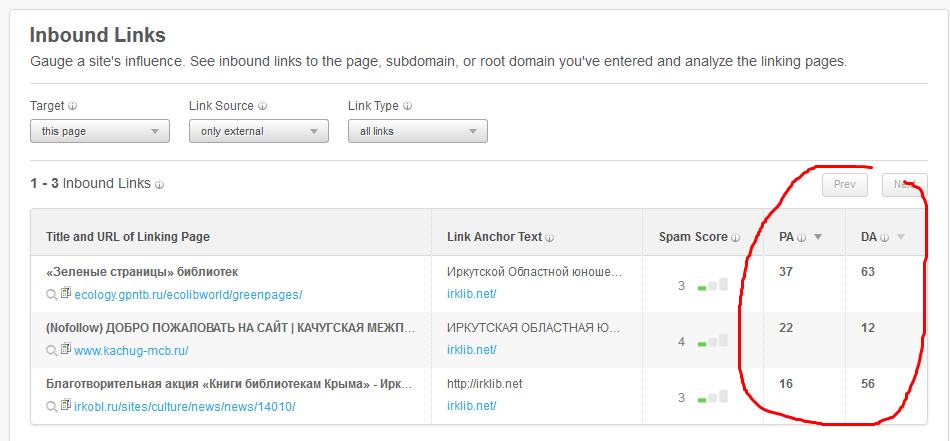This screenshot has height=441, width=950.
Task: Click the first row's irklib.net/ anchor link
Action: [x=472, y=294]
